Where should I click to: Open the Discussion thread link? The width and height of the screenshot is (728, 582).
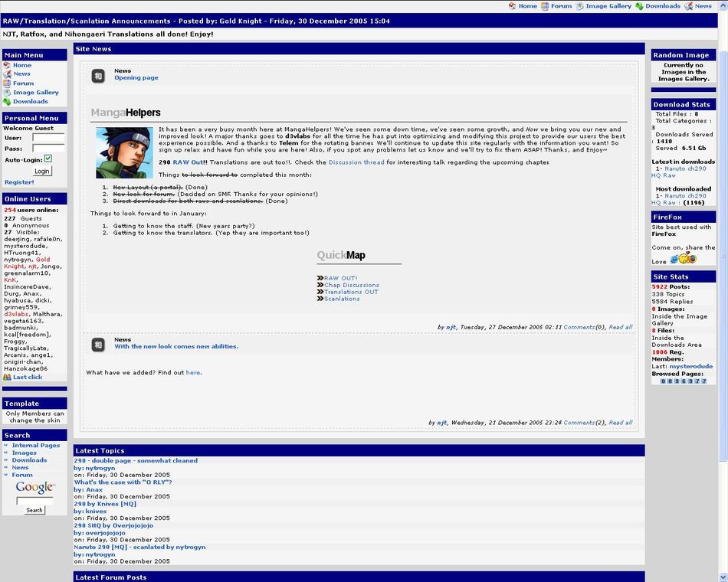tap(356, 162)
